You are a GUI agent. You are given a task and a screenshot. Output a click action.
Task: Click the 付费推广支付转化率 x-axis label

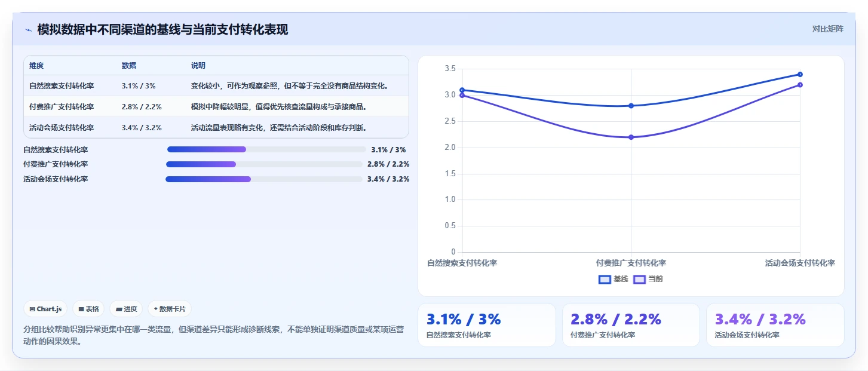tap(631, 263)
